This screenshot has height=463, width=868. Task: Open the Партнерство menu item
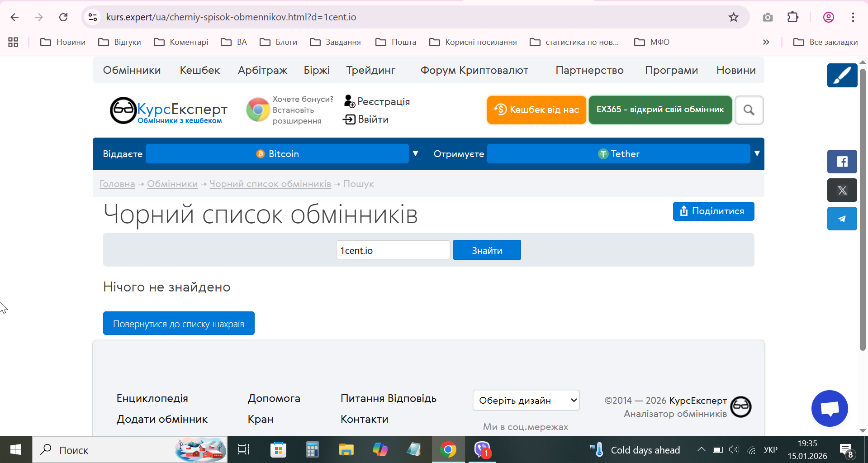pos(589,70)
